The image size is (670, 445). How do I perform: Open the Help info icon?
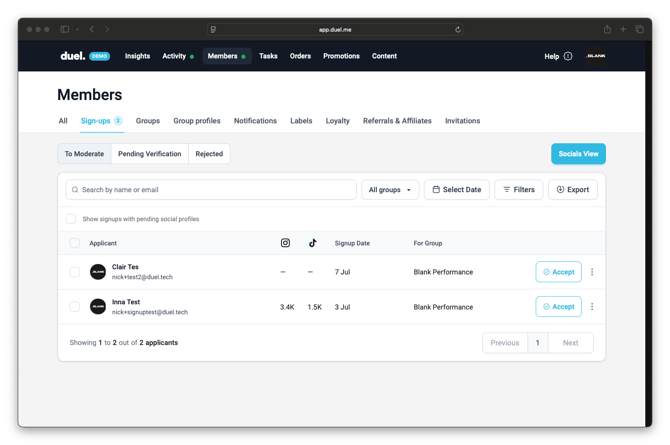click(x=568, y=56)
